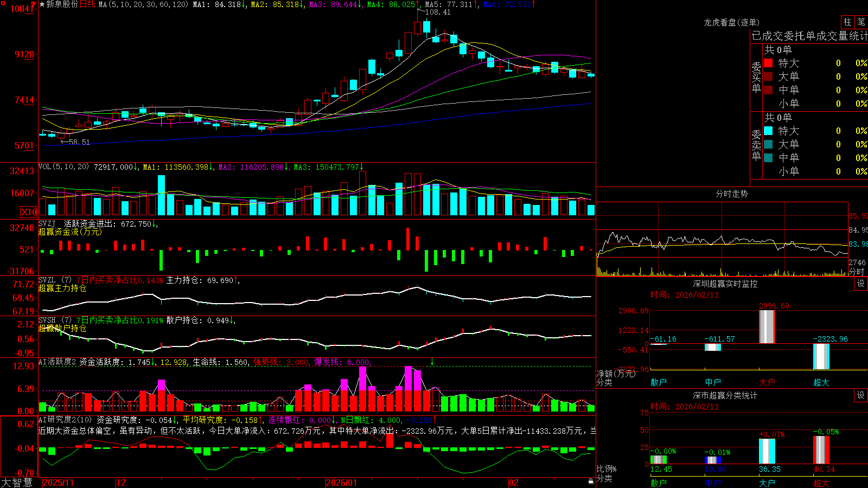Image resolution: width=868 pixels, height=488 pixels.
Task: Open the AI研究度2(10) indicator label
Action: pyautogui.click(x=65, y=420)
